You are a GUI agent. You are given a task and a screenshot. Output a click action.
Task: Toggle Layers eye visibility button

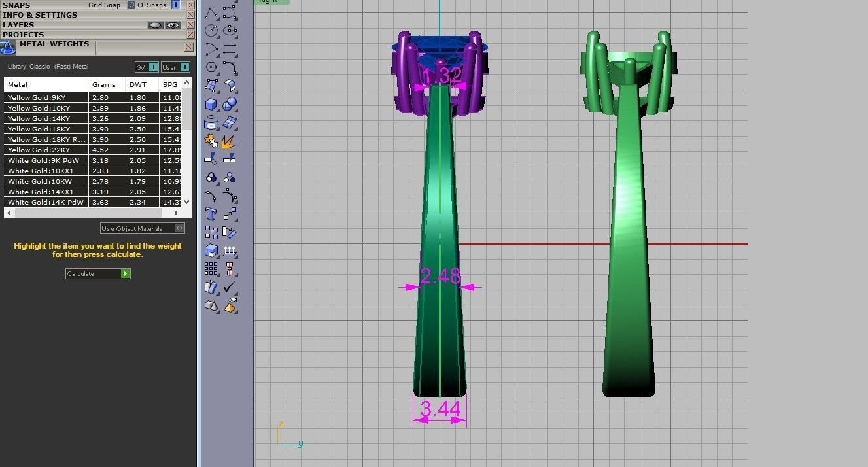click(x=173, y=25)
